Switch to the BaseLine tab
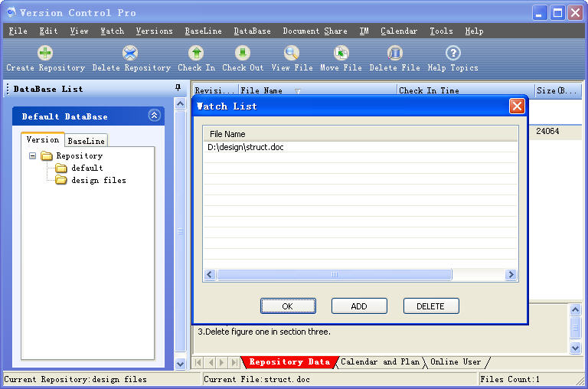588x389 pixels. tap(87, 141)
